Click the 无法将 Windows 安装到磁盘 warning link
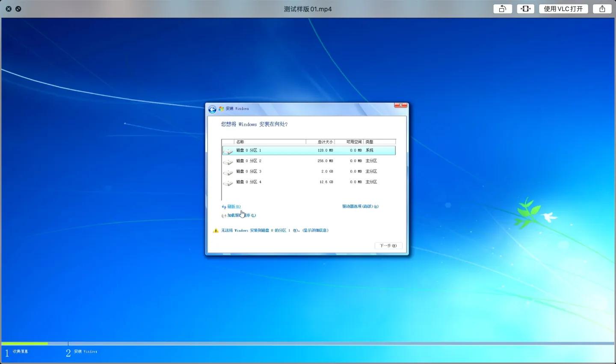 [274, 231]
